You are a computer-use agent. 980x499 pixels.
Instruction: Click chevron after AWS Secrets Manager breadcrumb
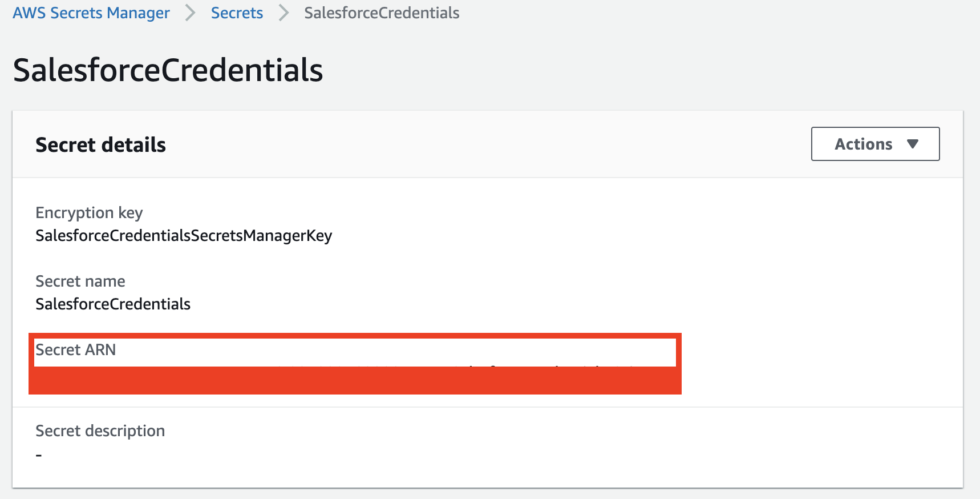click(191, 13)
